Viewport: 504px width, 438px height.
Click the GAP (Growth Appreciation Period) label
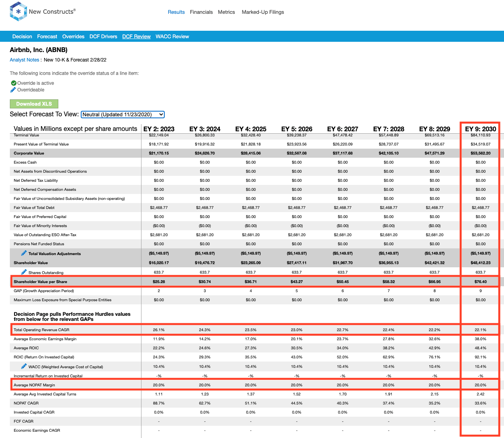pos(44,291)
